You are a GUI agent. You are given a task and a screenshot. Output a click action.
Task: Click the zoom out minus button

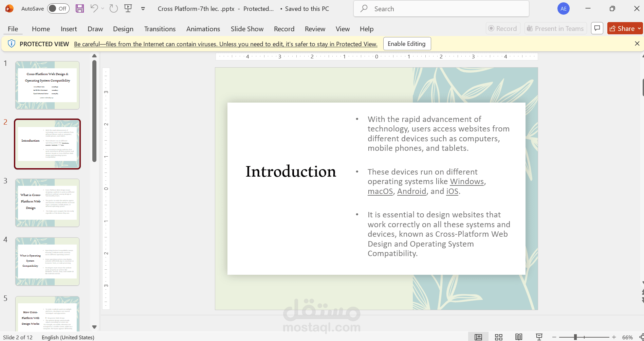[x=554, y=337]
